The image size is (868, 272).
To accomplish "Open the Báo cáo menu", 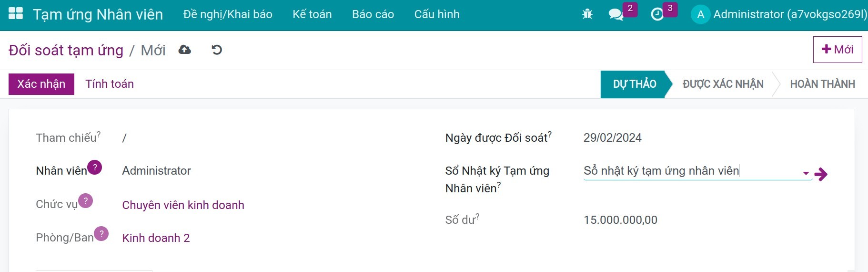I will click(373, 14).
